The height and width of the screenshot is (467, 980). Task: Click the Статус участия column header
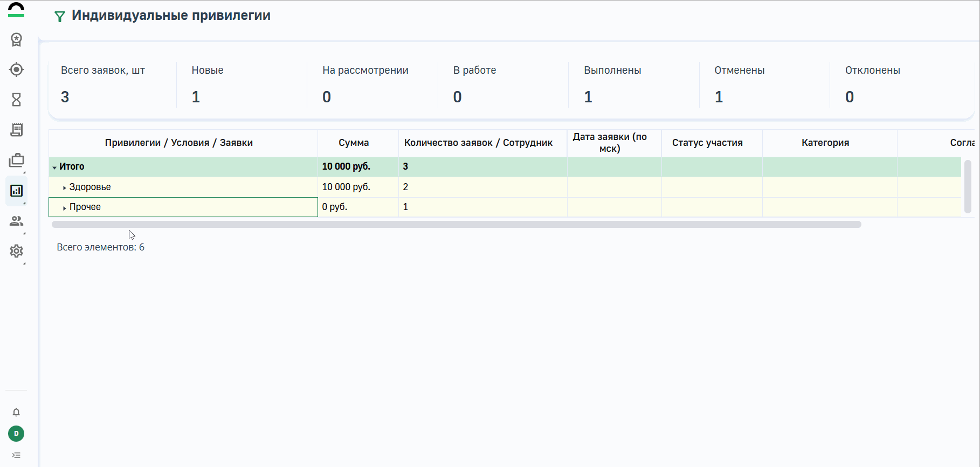point(707,143)
